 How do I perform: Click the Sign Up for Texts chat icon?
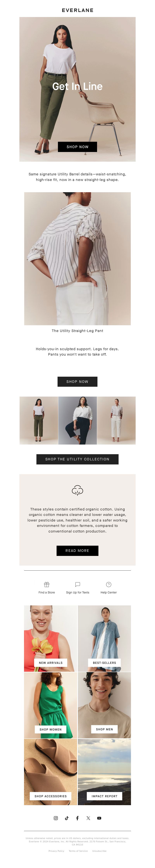click(77, 584)
